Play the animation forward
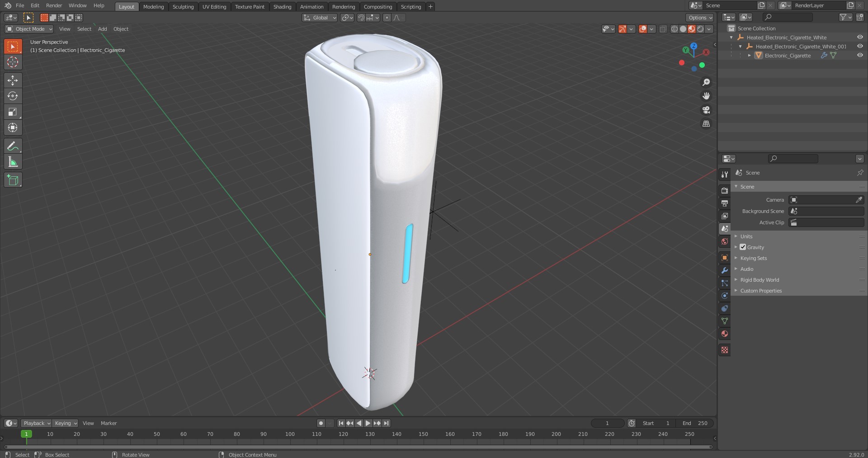The width and height of the screenshot is (868, 458). coord(368,423)
